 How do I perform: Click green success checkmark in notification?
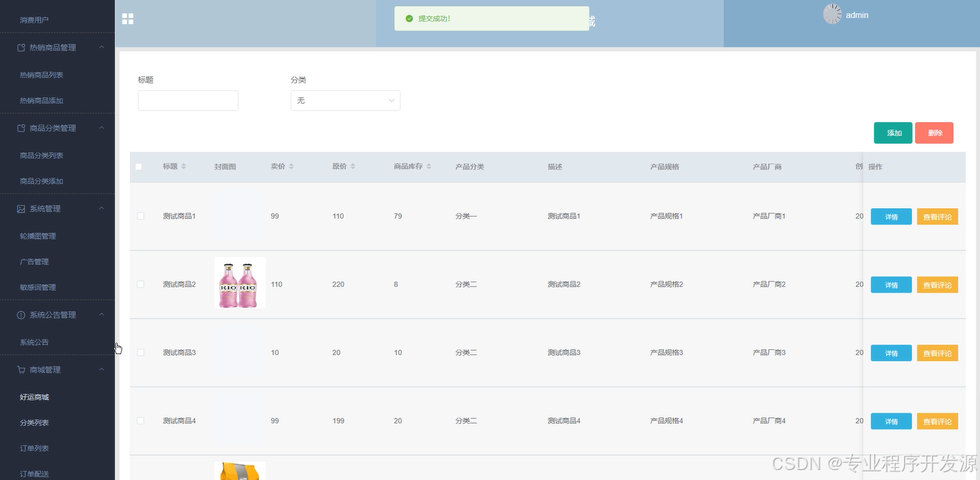[409, 19]
